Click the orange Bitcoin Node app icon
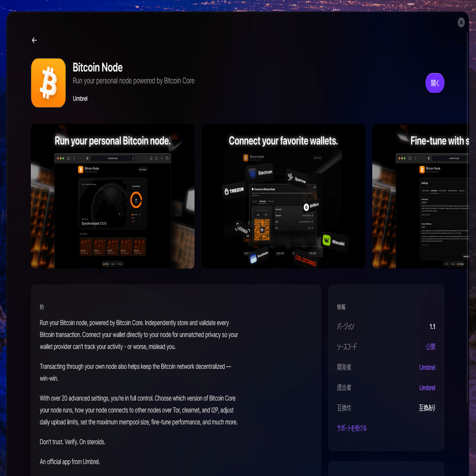 point(48,83)
